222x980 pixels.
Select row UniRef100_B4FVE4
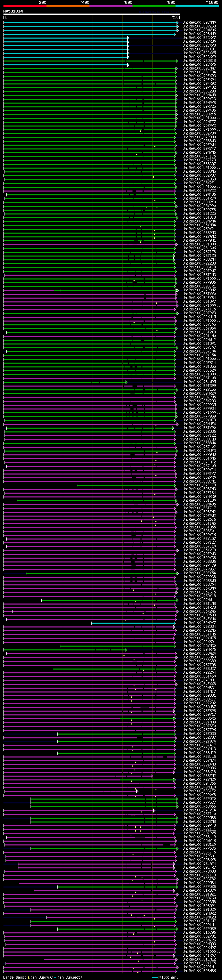pyautogui.click(x=199, y=810)
